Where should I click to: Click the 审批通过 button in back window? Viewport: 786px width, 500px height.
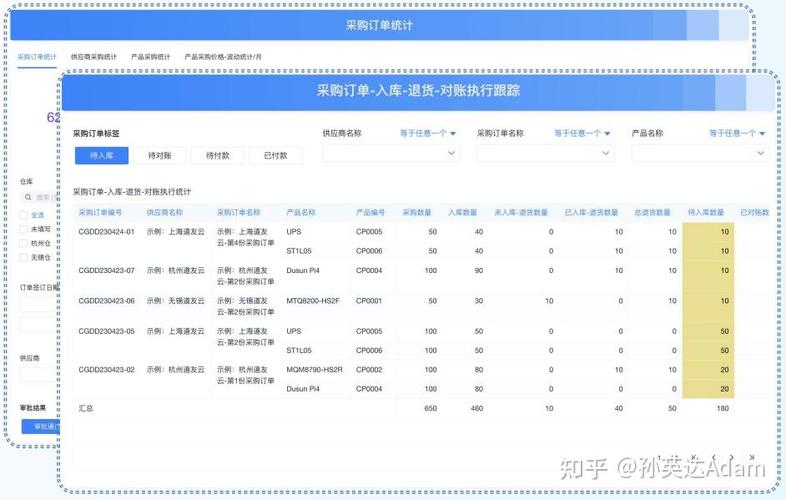[41, 426]
